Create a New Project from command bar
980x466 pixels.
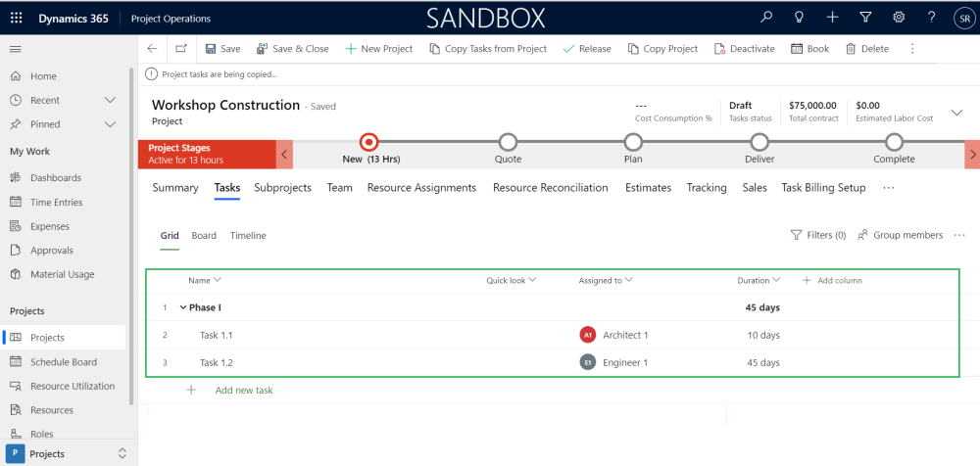(x=379, y=49)
